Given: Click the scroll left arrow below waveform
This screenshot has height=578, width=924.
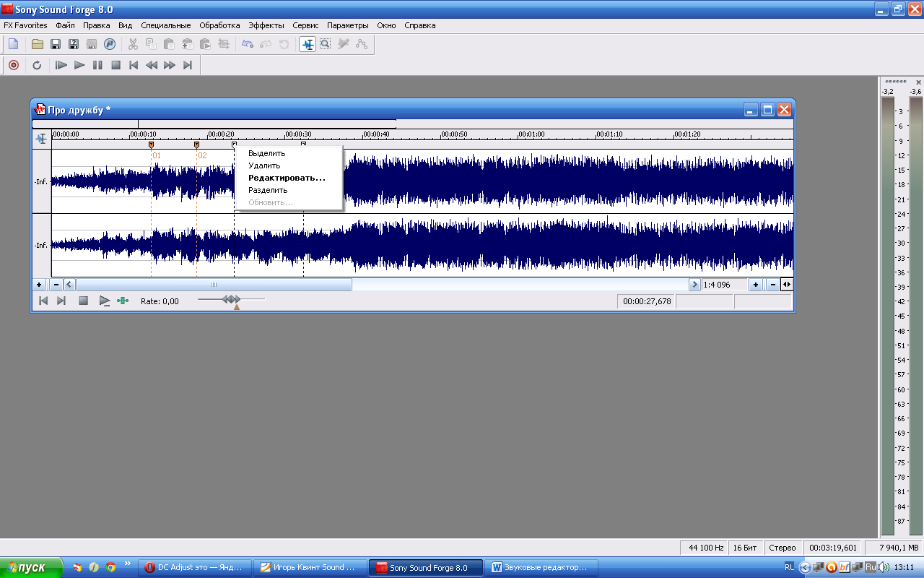Looking at the screenshot, I should pyautogui.click(x=69, y=285).
